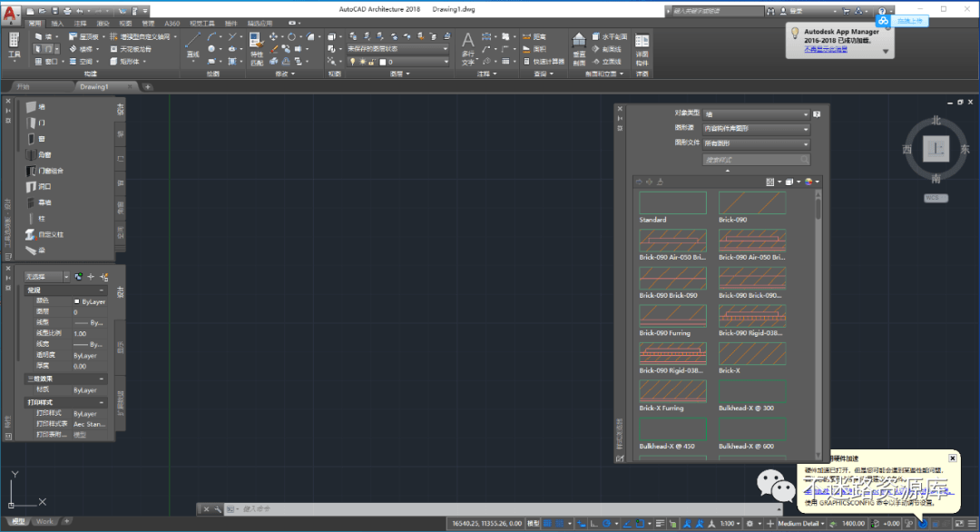Click the WCS button below the ViewCube
Screen dimensions: 980x532
tap(935, 198)
